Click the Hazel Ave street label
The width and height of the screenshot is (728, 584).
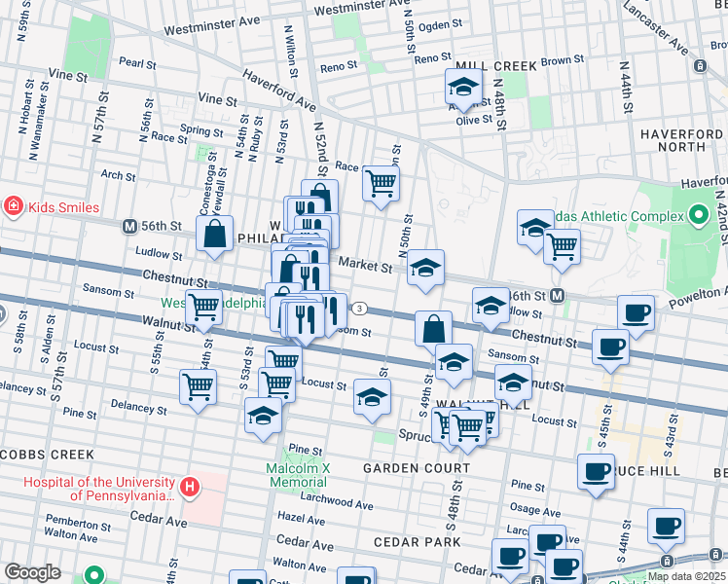[x=302, y=518]
